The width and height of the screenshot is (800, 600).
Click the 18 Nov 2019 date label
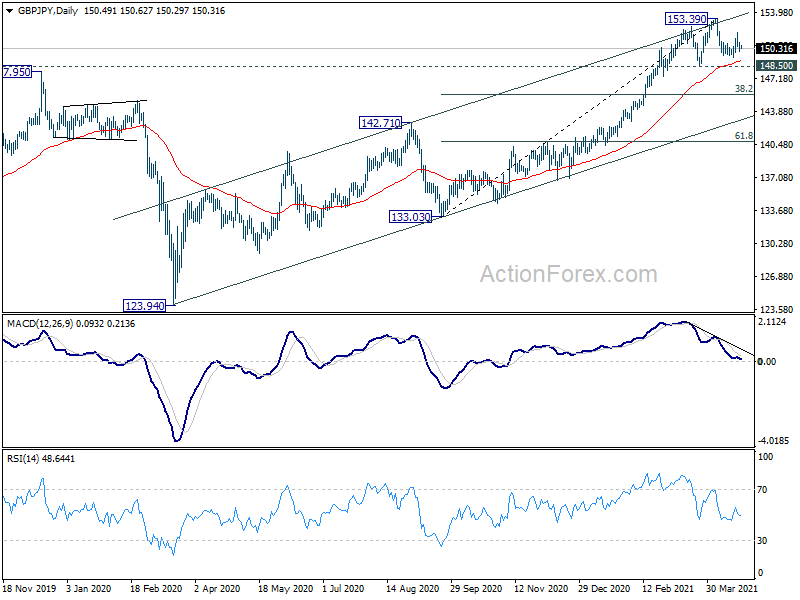click(x=29, y=588)
